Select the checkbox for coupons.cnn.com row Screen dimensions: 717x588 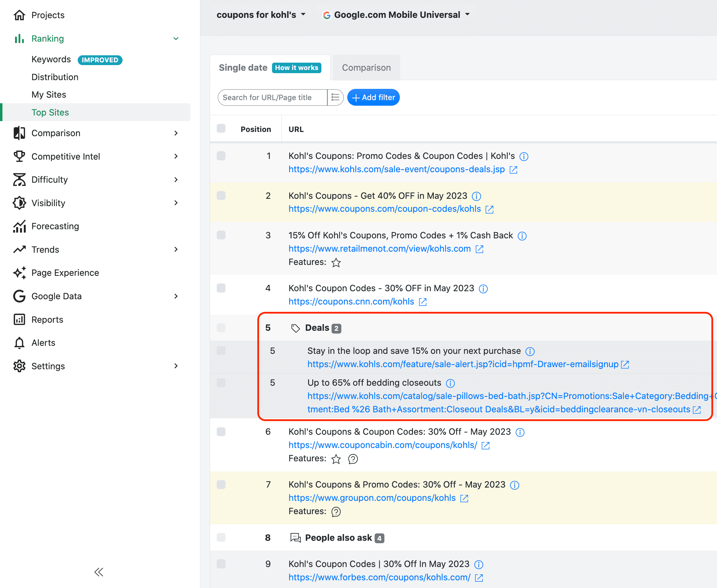click(221, 288)
